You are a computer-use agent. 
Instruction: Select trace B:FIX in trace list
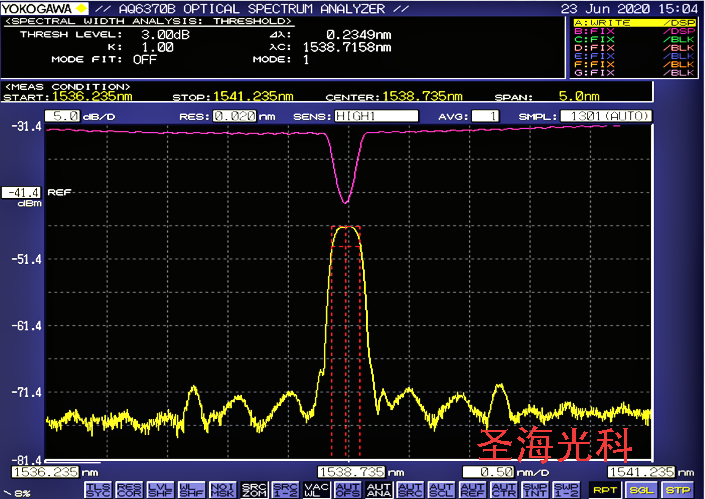(634, 31)
